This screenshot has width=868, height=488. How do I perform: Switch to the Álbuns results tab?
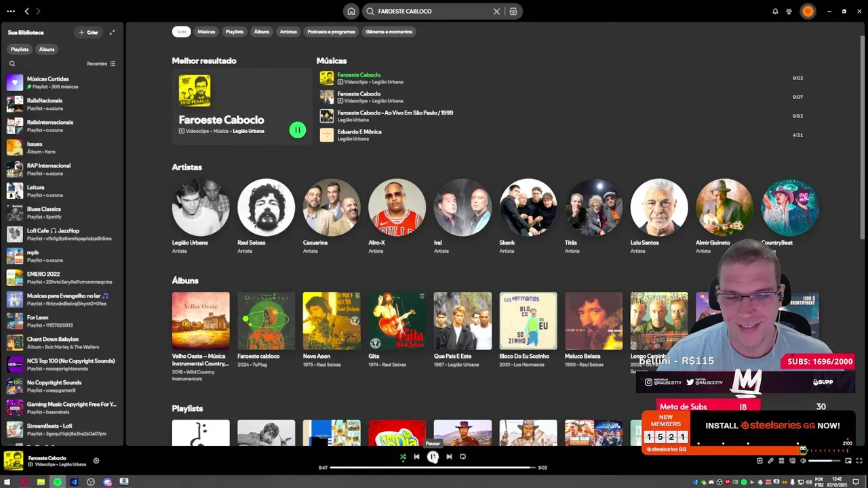pos(262,32)
